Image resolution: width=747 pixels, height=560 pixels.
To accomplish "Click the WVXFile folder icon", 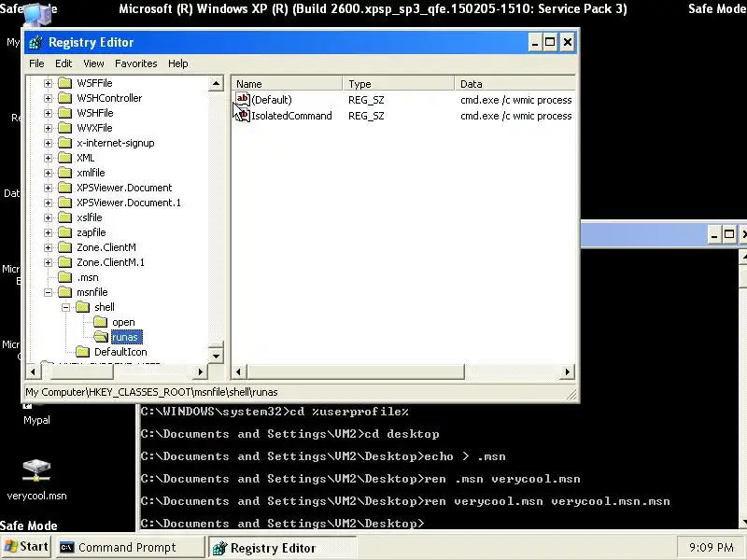I will coord(64,128).
